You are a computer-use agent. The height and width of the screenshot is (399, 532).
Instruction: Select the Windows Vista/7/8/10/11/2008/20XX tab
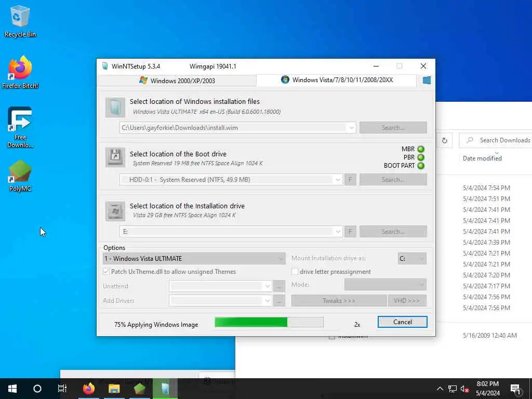(x=337, y=80)
